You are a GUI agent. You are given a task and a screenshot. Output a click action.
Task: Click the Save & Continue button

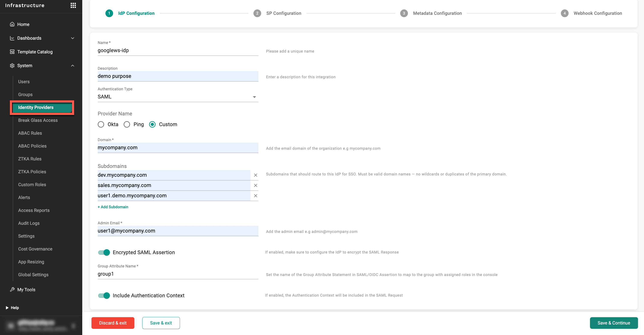[614, 323]
